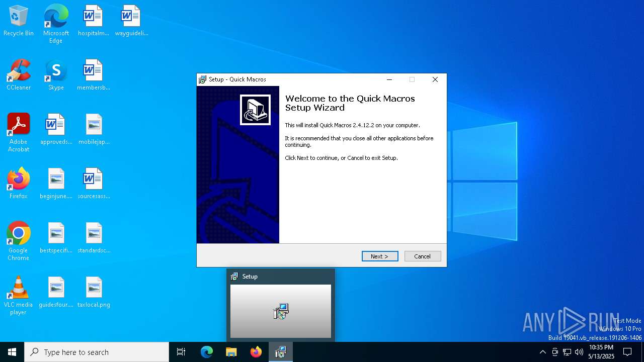Launch Microsoft Edge from taskbar
This screenshot has width=644, height=362.
coord(207,352)
